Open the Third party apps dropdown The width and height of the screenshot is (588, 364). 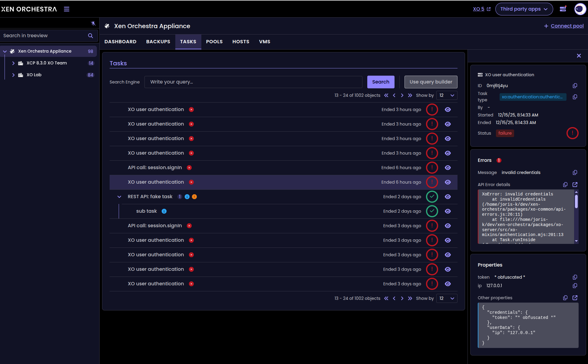pyautogui.click(x=524, y=9)
